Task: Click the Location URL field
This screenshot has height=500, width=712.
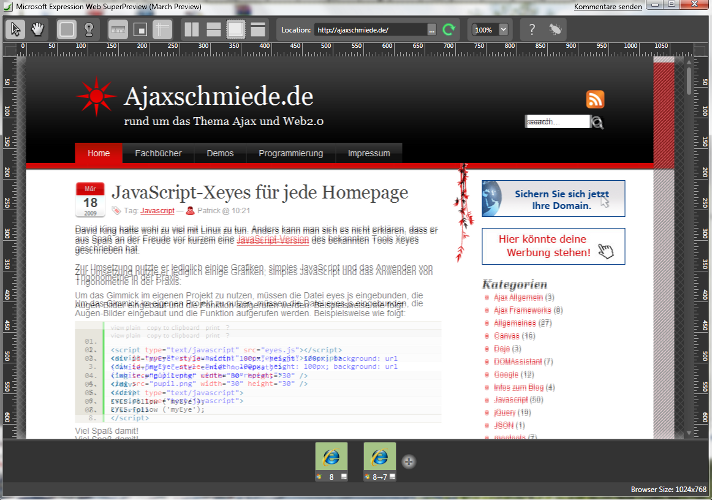Action: (371, 30)
